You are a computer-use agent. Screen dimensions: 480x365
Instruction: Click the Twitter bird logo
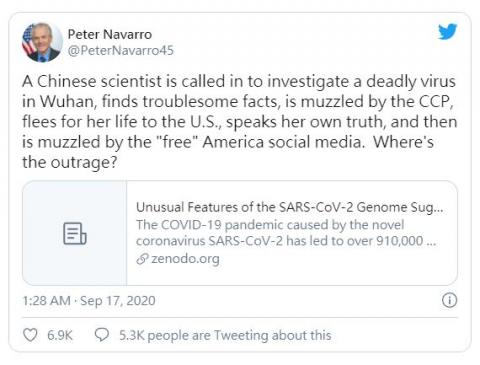click(x=447, y=32)
